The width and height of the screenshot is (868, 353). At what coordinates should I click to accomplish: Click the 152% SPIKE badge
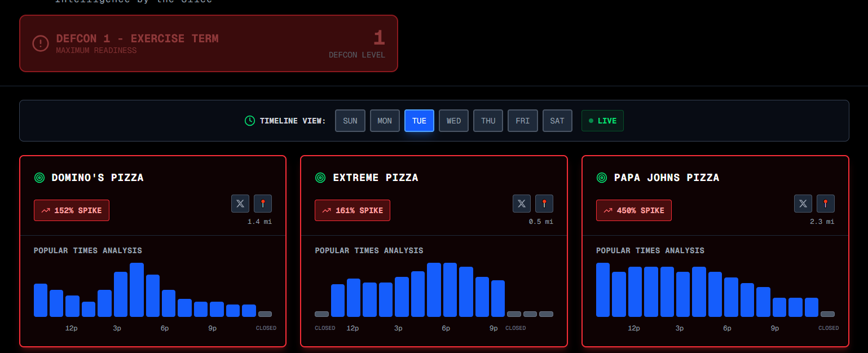point(72,210)
